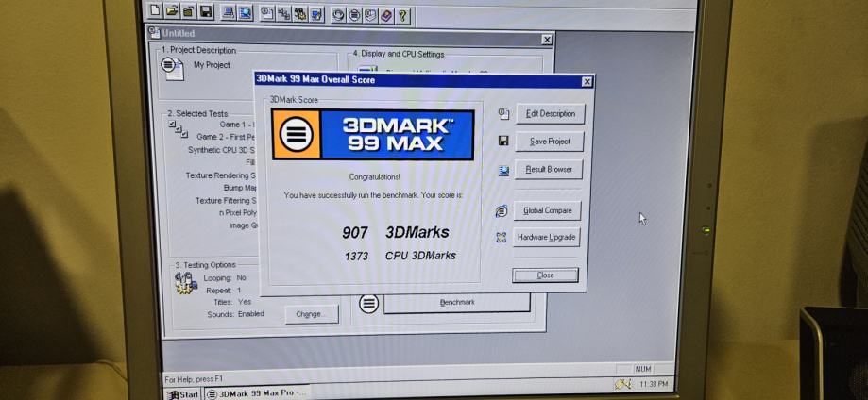Screen dimensions: 868x400
Task: Click the round icon left of Benchmark
Action: [x=368, y=303]
